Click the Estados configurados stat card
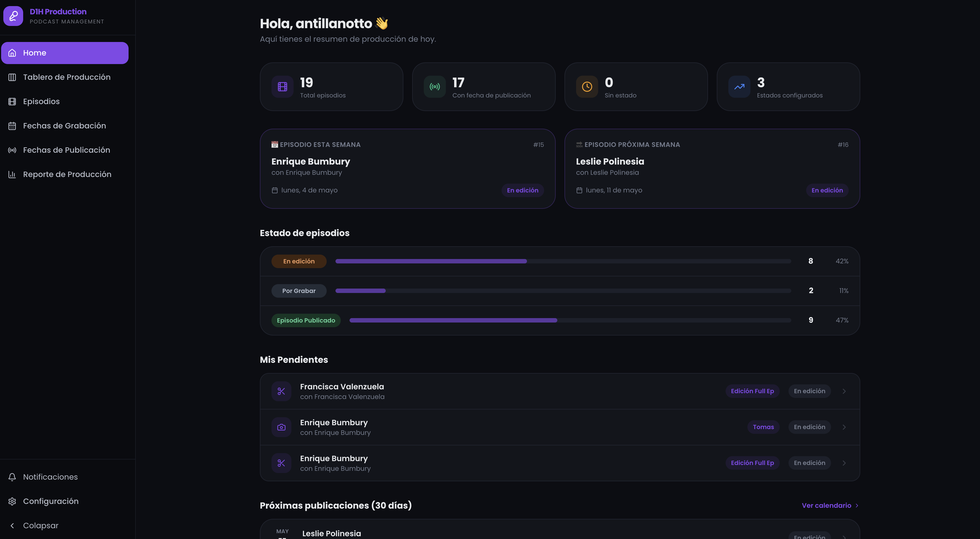This screenshot has width=980, height=539. point(788,87)
